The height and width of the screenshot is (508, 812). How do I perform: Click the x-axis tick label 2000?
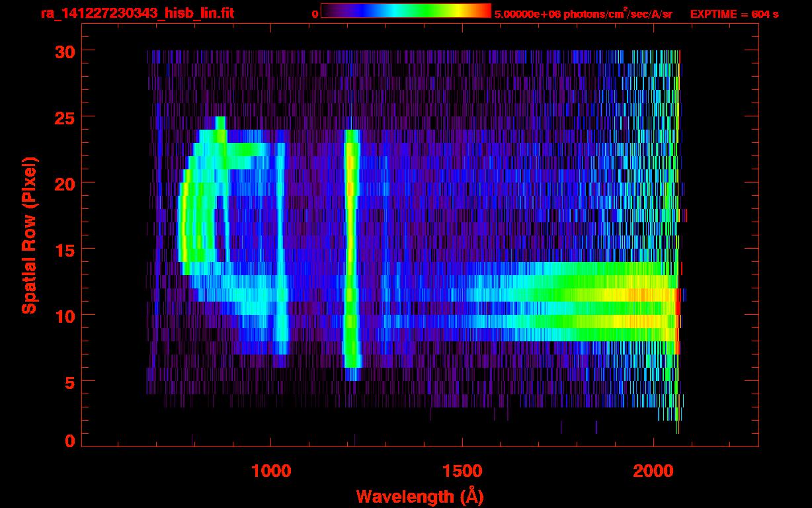(653, 470)
